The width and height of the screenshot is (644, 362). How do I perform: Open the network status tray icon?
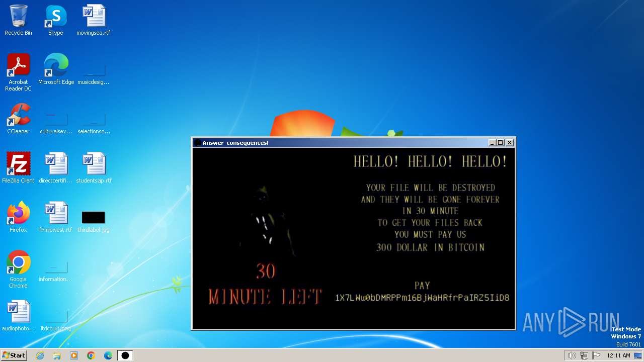click(584, 355)
